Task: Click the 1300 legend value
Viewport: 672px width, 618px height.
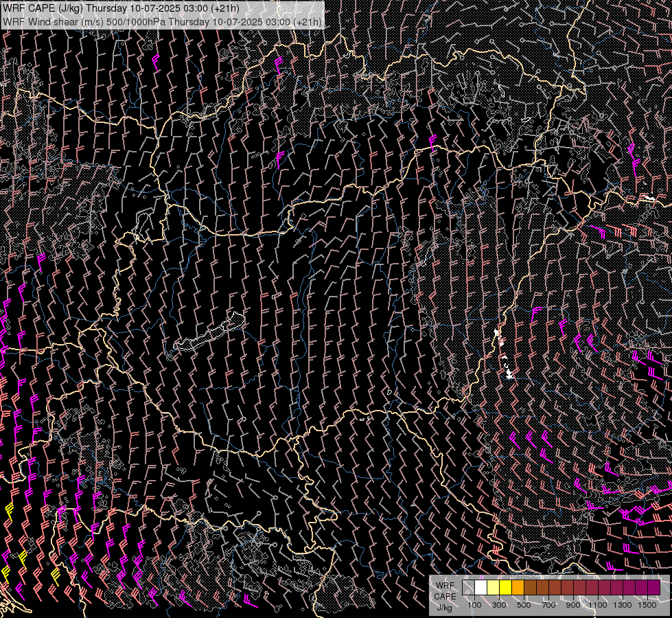Action: point(623,605)
